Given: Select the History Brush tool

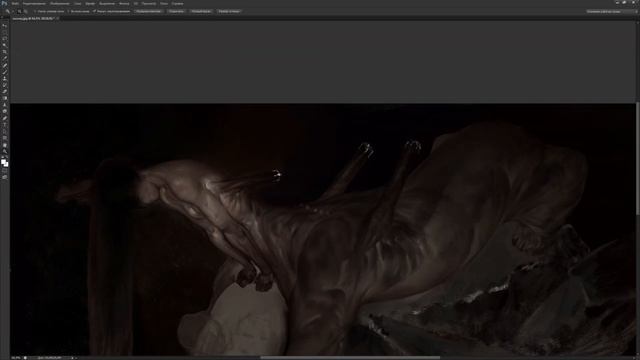Looking at the screenshot, I should [x=4, y=85].
